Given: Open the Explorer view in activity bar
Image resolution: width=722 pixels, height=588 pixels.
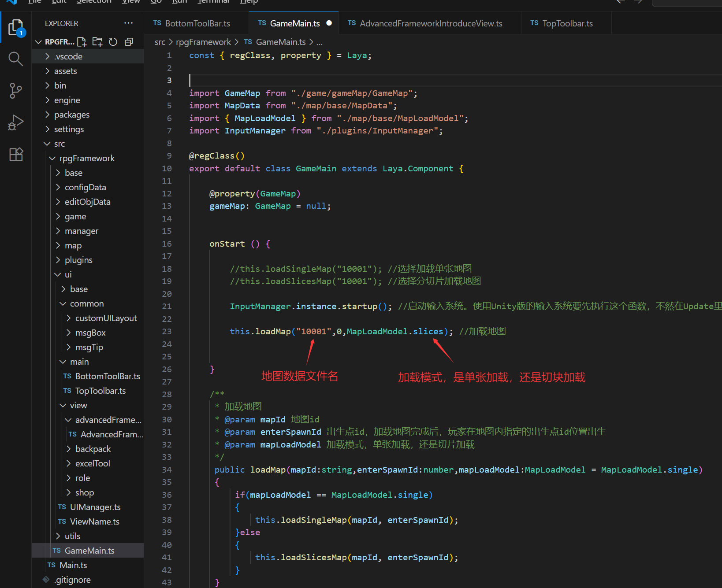Looking at the screenshot, I should click(x=16, y=27).
